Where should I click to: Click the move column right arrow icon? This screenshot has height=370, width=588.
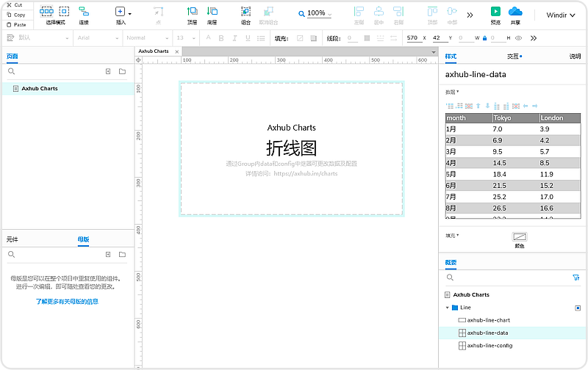[535, 106]
